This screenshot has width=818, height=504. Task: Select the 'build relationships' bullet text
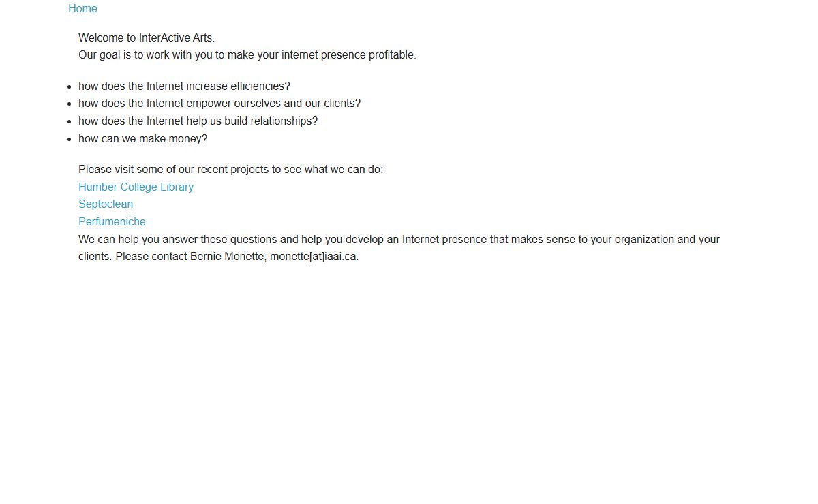[x=198, y=121]
